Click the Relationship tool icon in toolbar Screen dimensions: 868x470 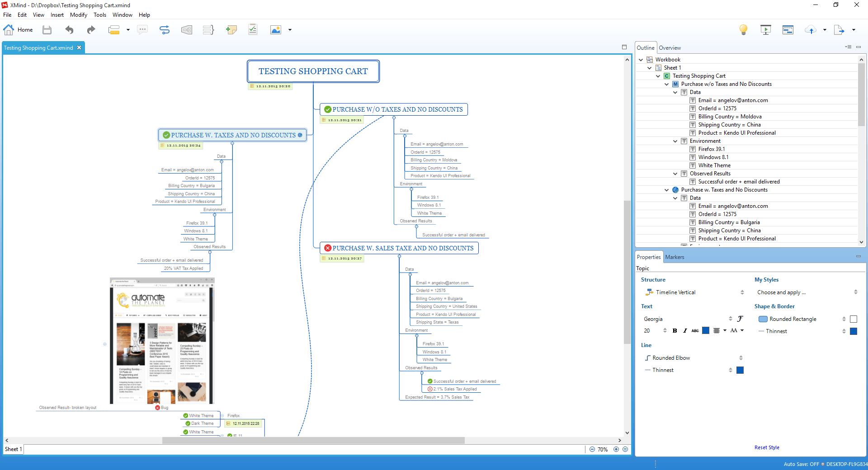click(x=165, y=30)
